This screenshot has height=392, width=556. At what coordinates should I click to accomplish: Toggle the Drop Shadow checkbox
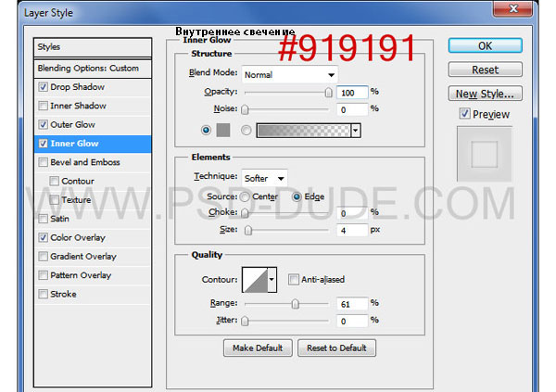point(43,87)
